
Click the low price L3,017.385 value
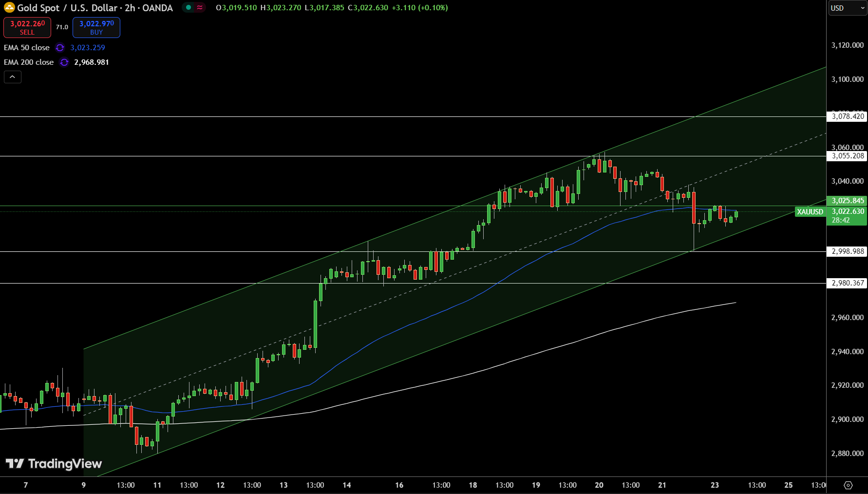click(x=324, y=8)
